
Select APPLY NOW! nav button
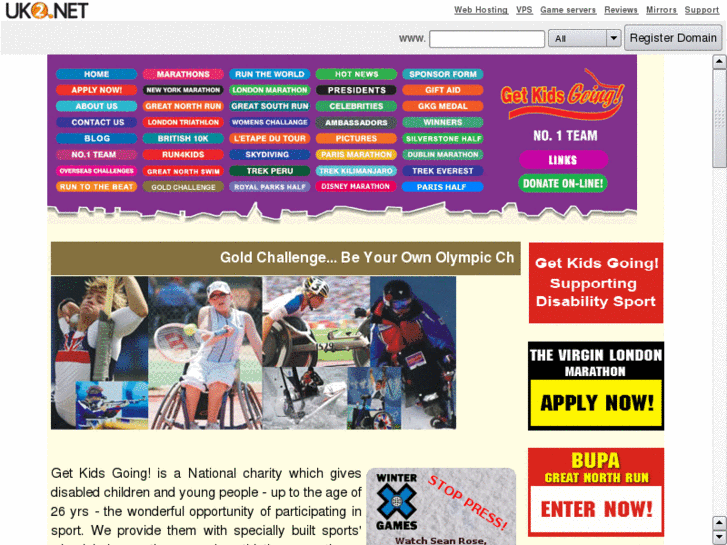pos(96,90)
